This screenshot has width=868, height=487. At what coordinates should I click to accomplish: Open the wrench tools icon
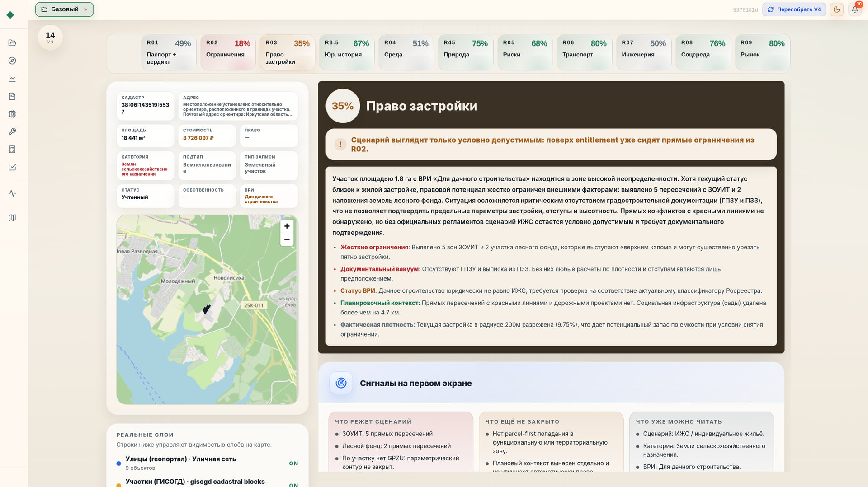click(12, 131)
